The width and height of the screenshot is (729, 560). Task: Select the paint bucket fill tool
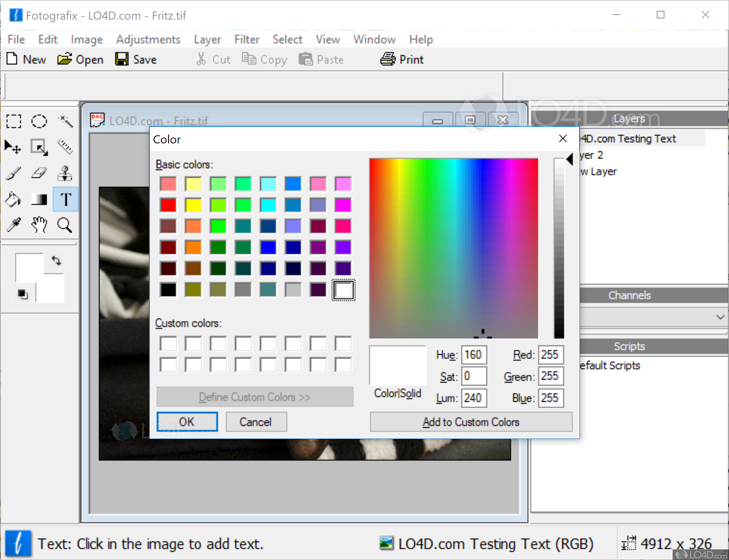(13, 199)
